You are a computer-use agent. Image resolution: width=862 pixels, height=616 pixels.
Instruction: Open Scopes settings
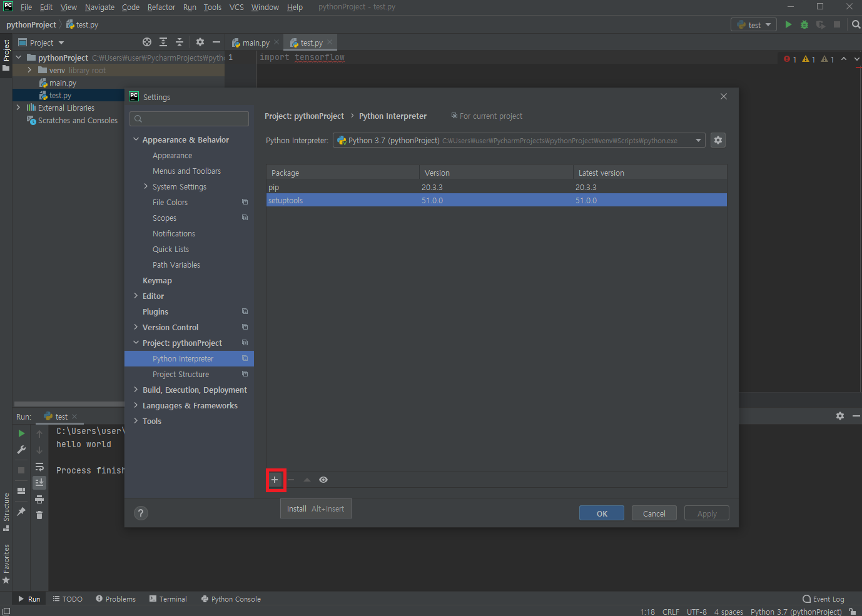(x=164, y=218)
